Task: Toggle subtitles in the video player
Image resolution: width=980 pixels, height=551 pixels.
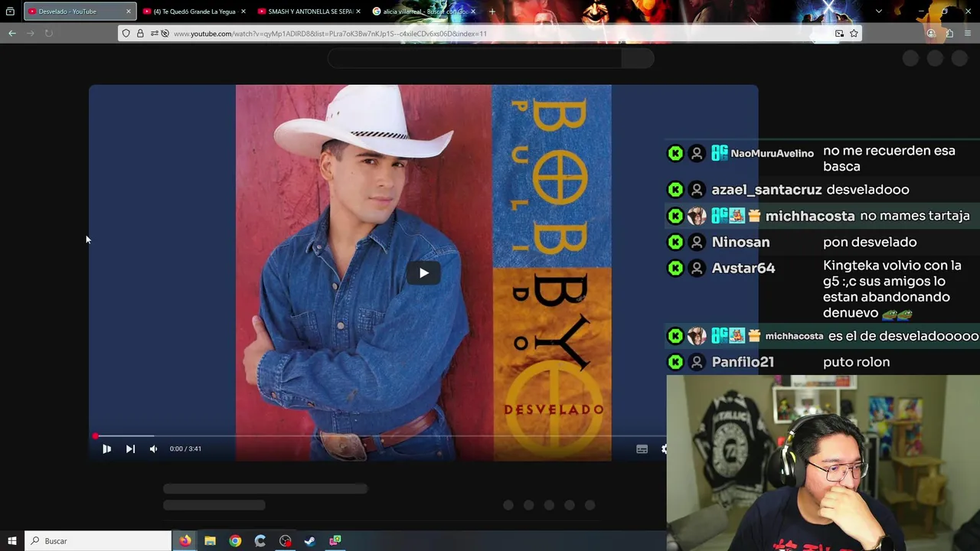Action: click(642, 449)
